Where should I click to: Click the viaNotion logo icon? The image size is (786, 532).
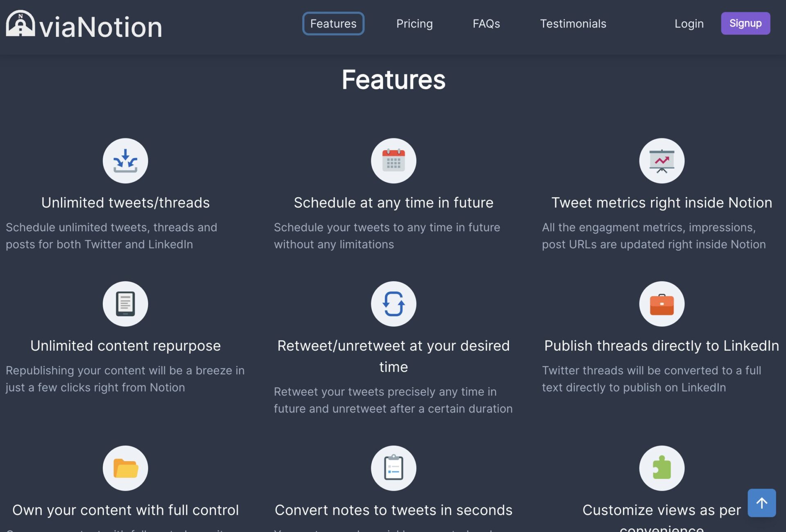(20, 24)
